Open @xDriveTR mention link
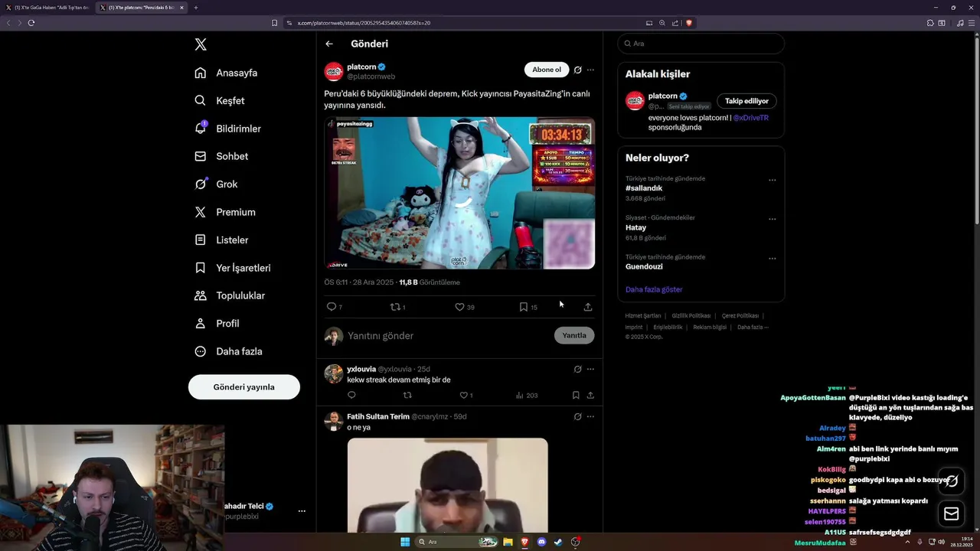980x551 pixels. 750,118
